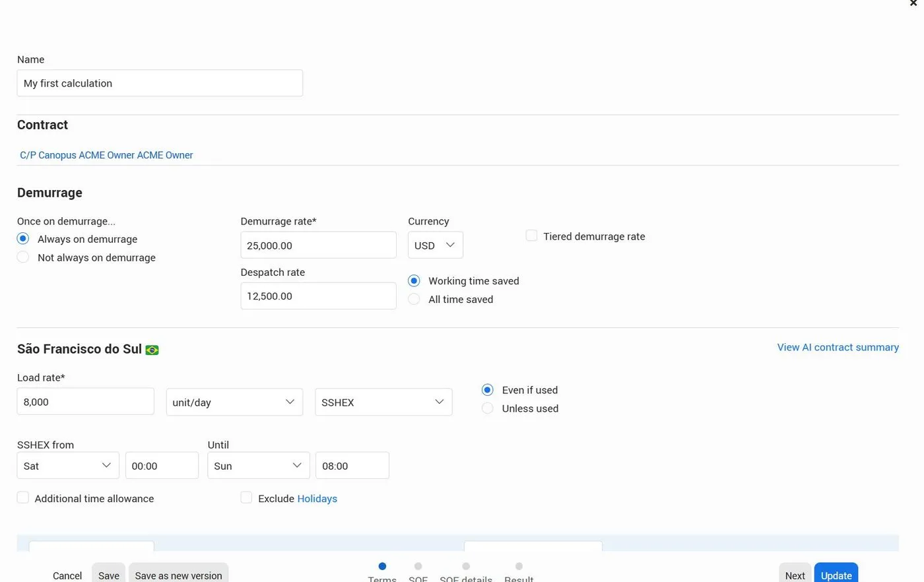This screenshot has width=924, height=582.
Task: Open the unit/day dropdown
Action: tap(234, 402)
